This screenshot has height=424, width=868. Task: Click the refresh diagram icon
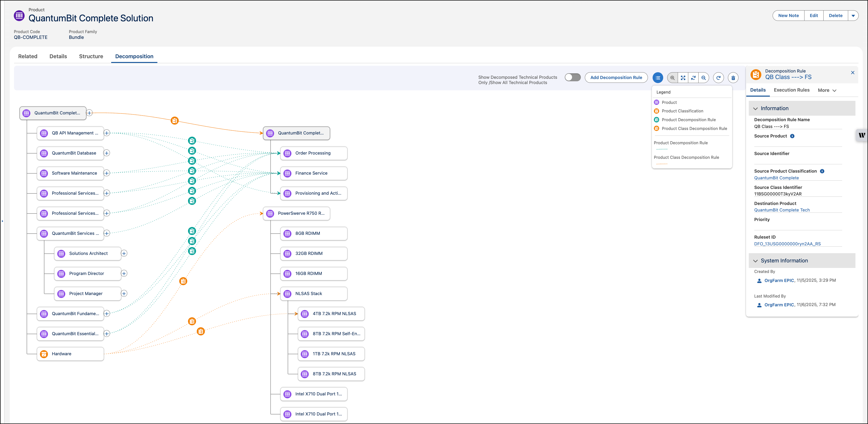pos(718,78)
